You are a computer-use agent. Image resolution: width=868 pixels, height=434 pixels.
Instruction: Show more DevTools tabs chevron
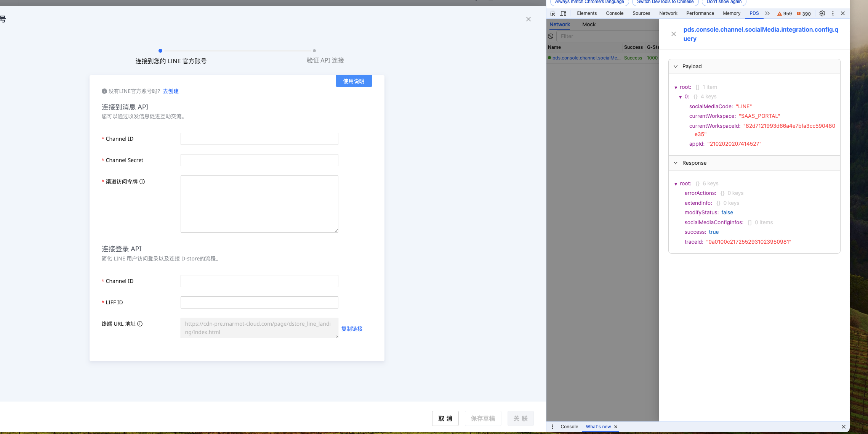coord(767,13)
